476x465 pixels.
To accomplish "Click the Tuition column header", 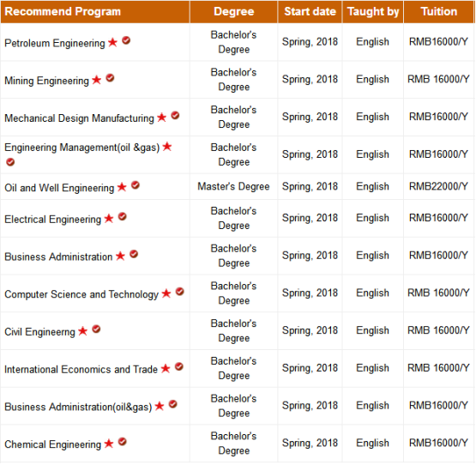I will (x=438, y=11).
